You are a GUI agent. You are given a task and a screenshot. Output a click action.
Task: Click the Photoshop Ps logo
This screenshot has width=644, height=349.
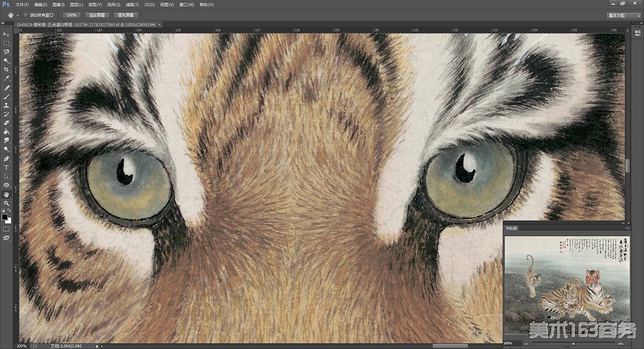[5, 4]
